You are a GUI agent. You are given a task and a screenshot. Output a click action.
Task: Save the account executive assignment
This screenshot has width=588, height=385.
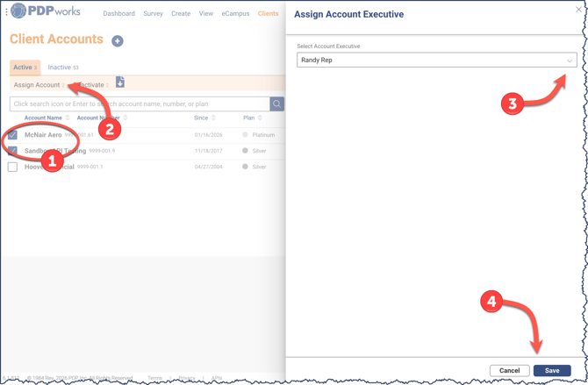point(552,370)
